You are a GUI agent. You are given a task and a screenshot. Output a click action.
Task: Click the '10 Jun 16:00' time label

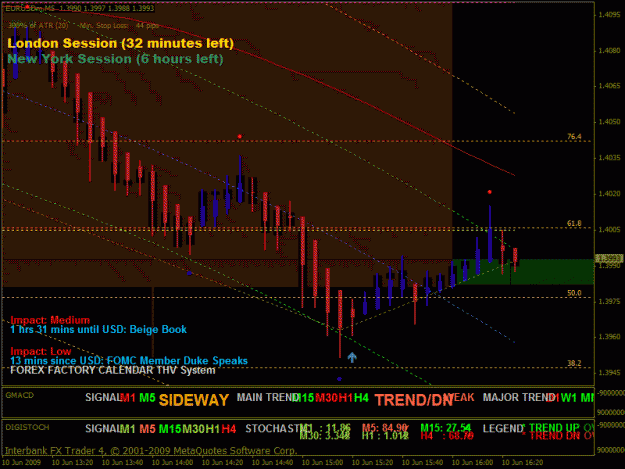472,462
